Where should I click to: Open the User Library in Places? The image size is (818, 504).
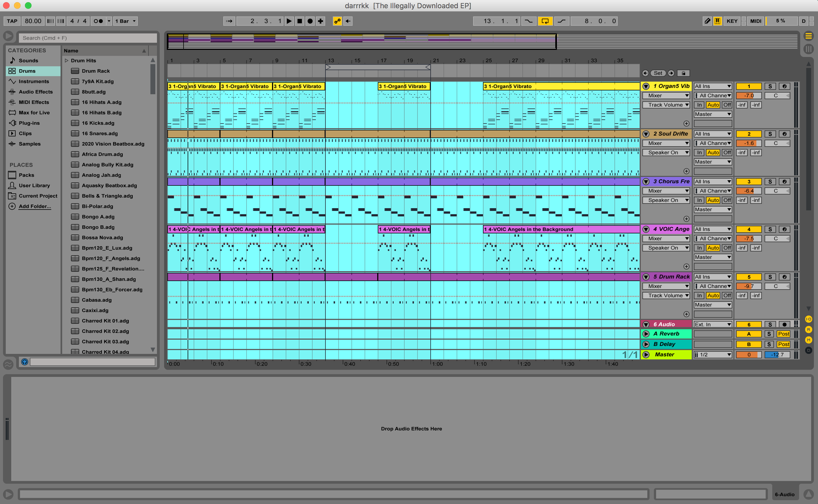point(34,185)
